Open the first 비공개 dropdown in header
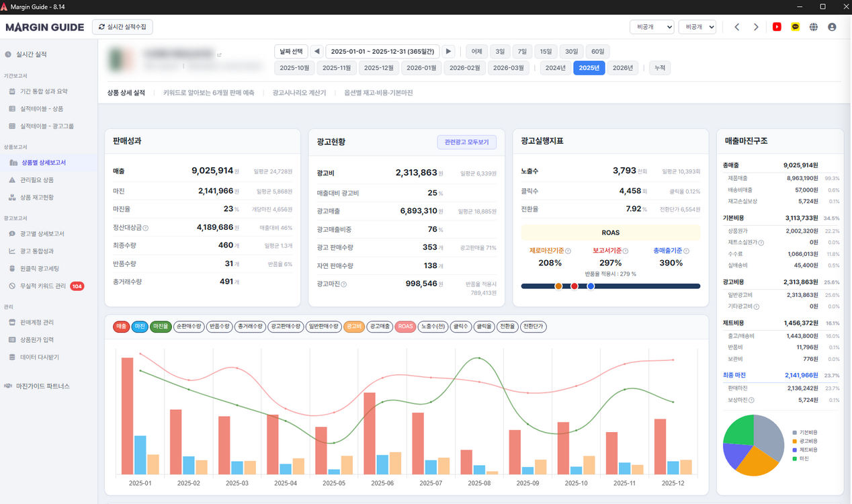This screenshot has height=504, width=852. point(652,26)
